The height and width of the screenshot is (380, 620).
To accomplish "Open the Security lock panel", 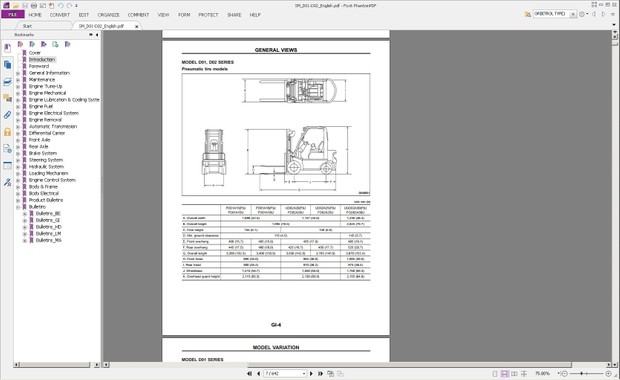I will tap(8, 132).
